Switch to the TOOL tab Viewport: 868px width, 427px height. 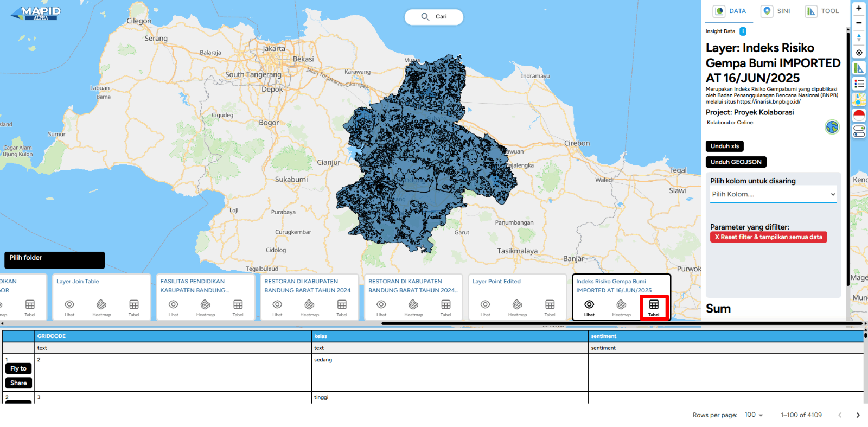(822, 11)
